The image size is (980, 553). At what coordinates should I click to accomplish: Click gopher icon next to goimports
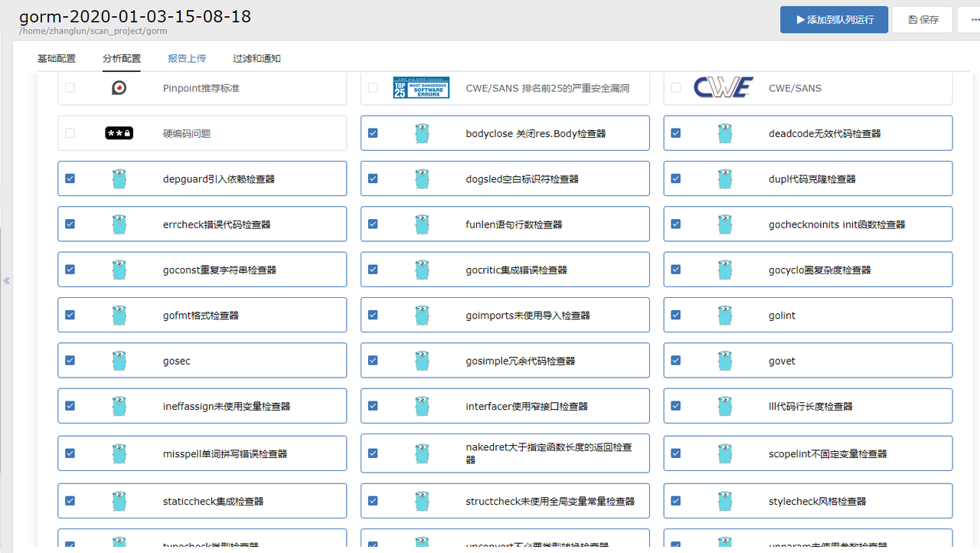point(422,315)
